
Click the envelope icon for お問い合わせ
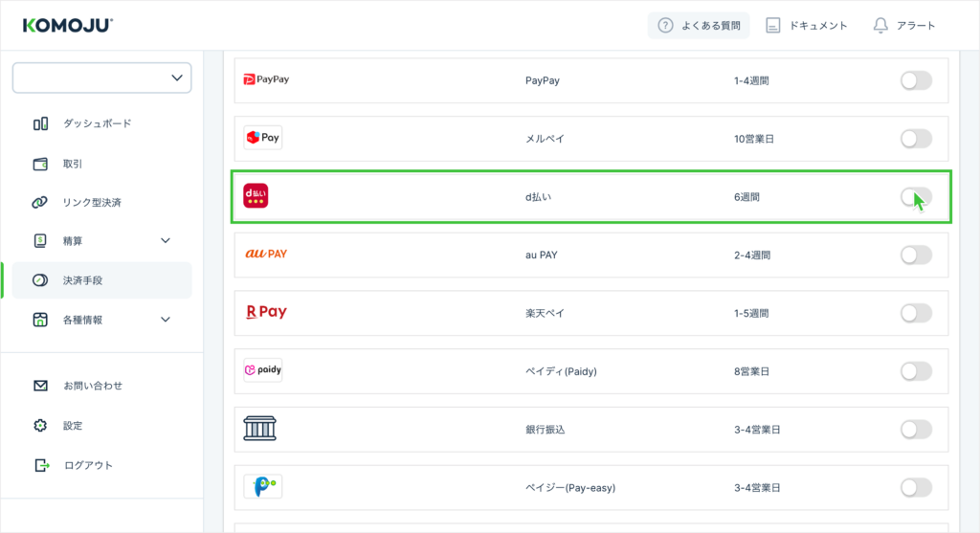coord(40,386)
